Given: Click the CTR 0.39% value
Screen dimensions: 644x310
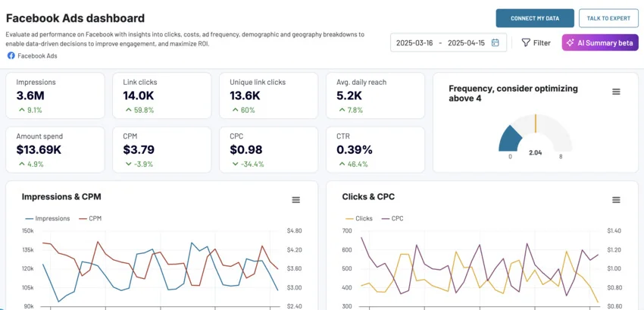Looking at the screenshot, I should tap(355, 149).
